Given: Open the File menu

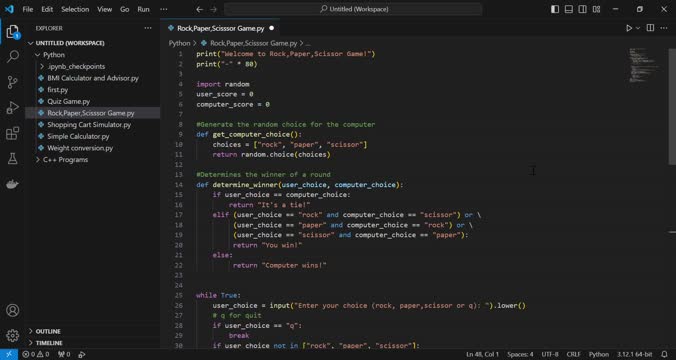Looking at the screenshot, I should 28,9.
